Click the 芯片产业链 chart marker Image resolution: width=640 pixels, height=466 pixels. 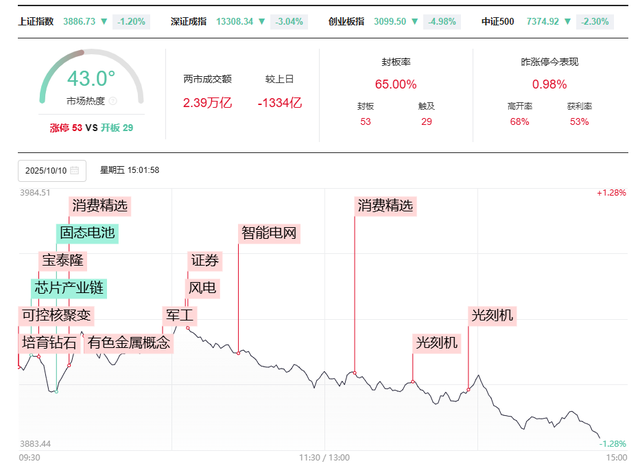coord(69,288)
